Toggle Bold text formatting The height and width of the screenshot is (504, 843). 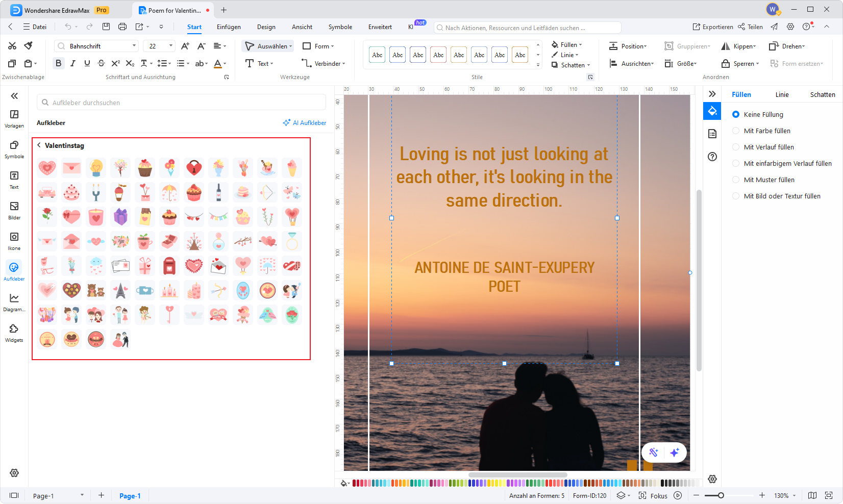(59, 63)
